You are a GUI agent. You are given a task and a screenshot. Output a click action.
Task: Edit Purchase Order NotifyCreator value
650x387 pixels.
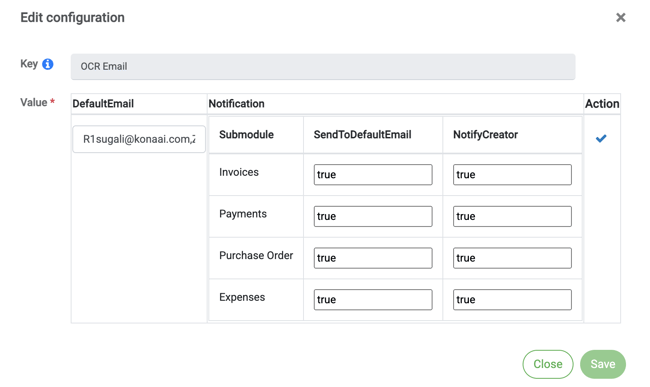[x=512, y=258]
